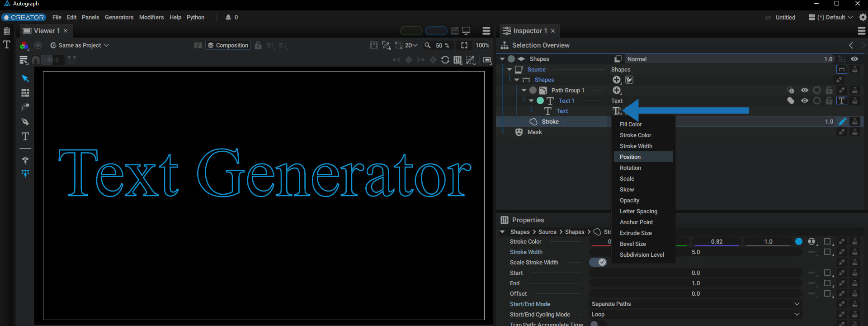Click the flask icon in Mask row
Screen dimensions: 868x326
(855, 132)
